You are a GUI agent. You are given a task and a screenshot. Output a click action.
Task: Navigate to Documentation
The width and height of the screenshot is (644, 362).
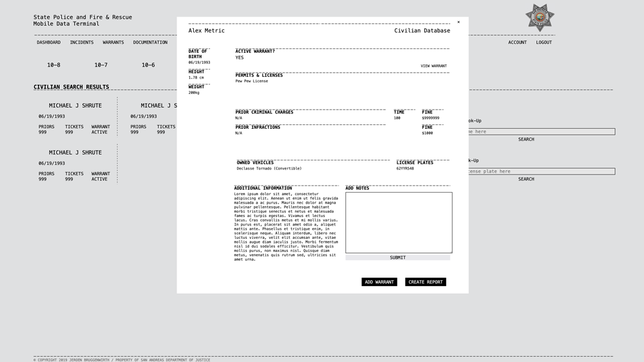(x=150, y=43)
